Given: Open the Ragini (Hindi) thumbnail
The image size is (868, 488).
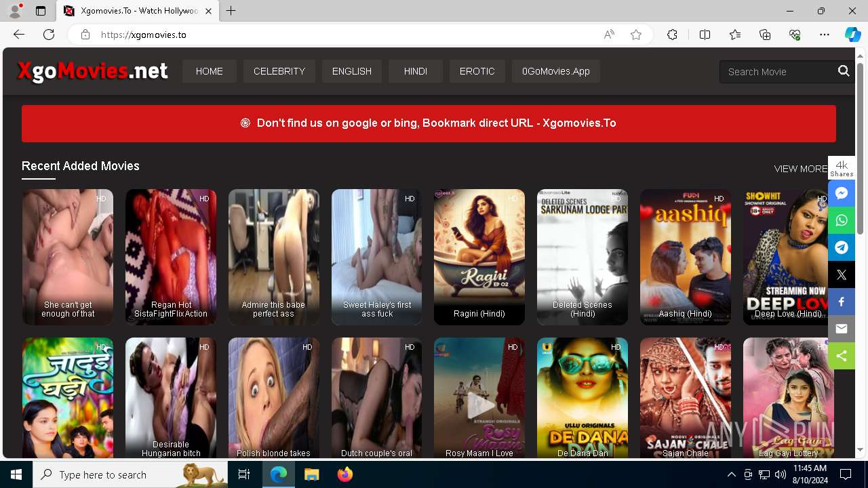Looking at the screenshot, I should click(x=479, y=257).
